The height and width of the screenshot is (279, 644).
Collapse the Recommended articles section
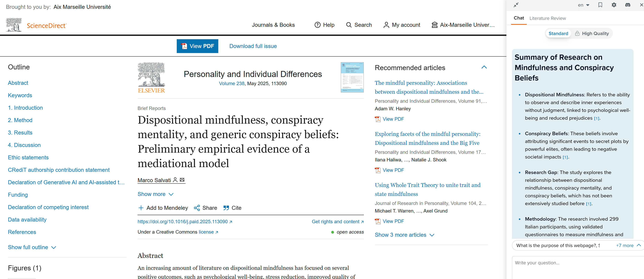coord(484,67)
